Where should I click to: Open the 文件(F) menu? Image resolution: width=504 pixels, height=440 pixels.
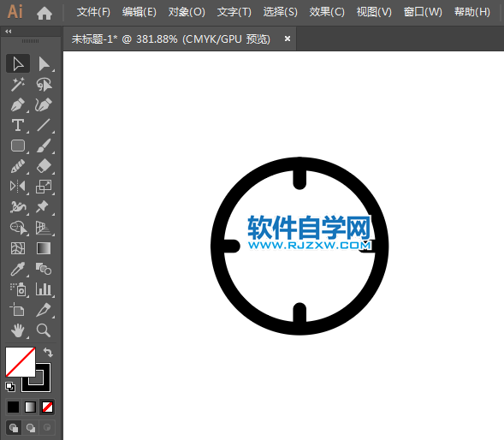93,12
